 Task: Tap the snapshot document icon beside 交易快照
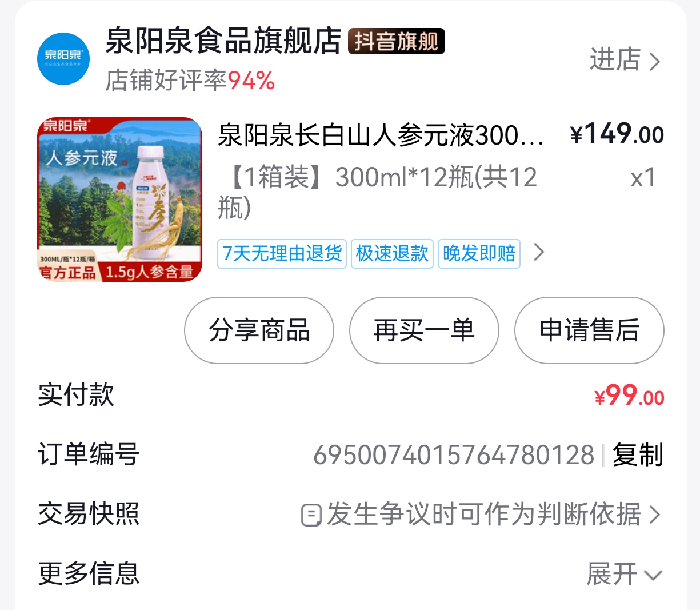click(311, 515)
